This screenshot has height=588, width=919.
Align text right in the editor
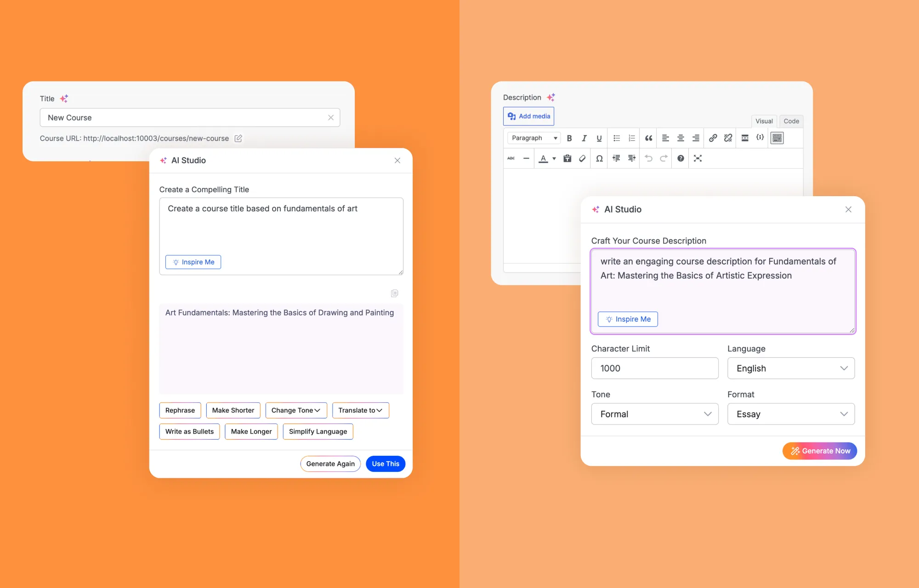point(696,138)
